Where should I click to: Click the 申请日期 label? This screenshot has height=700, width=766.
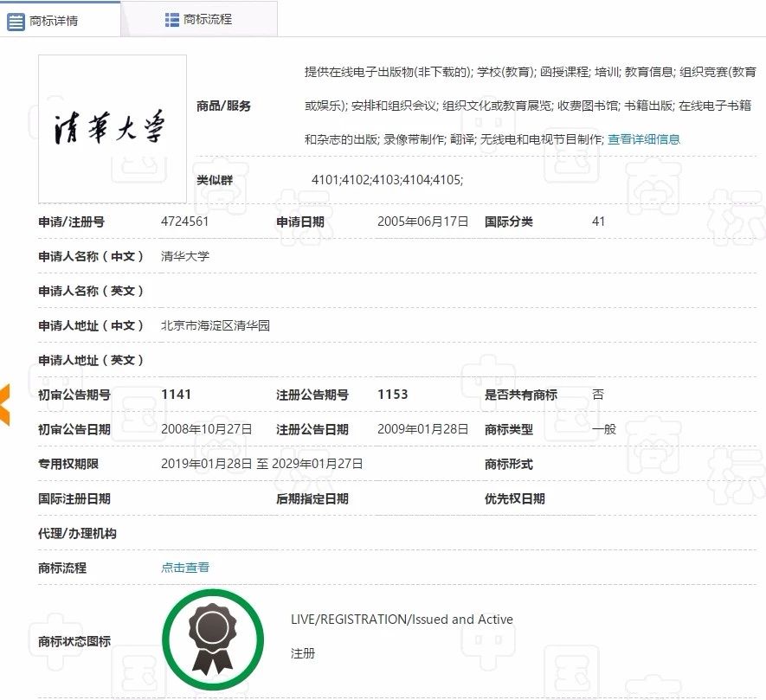pyautogui.click(x=300, y=222)
